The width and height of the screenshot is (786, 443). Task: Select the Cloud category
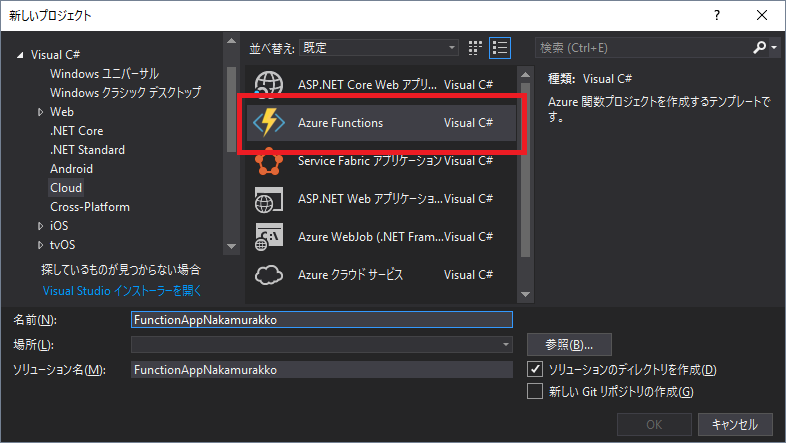pyautogui.click(x=66, y=188)
